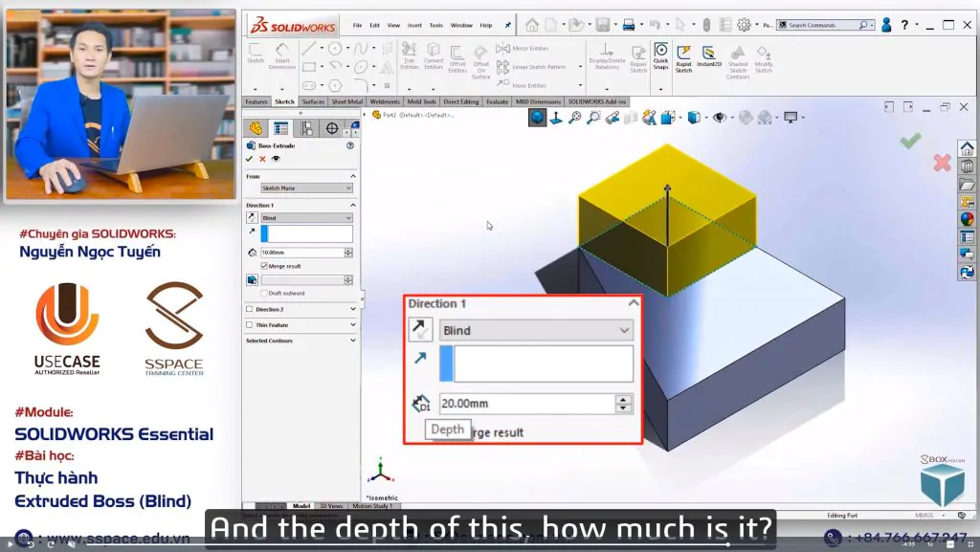Toggle the Draft outward checkbox

pyautogui.click(x=264, y=293)
